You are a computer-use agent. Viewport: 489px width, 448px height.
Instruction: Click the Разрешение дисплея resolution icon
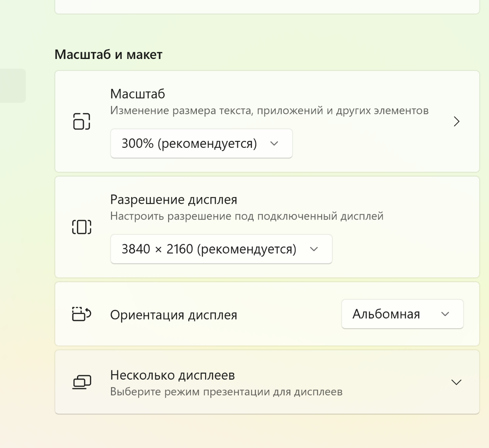(x=81, y=227)
